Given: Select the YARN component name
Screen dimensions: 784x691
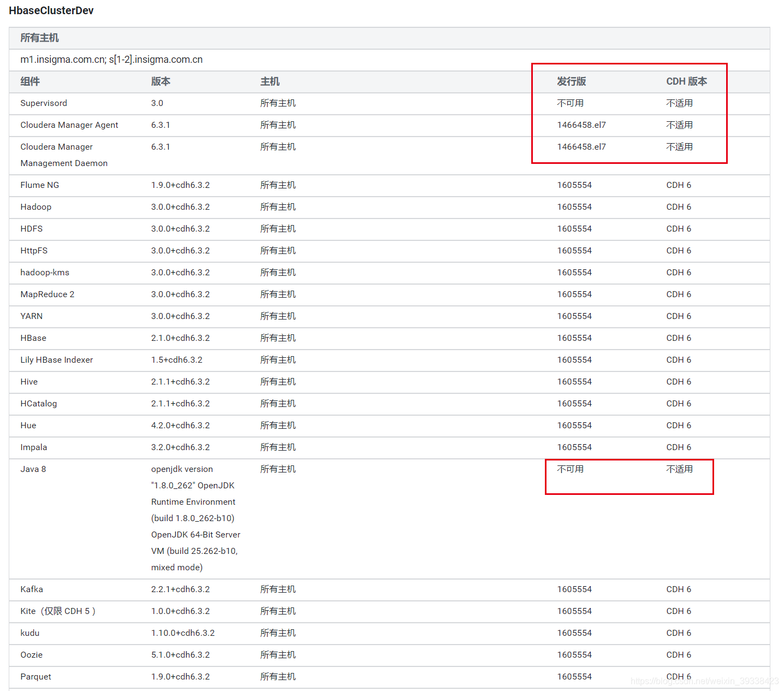Looking at the screenshot, I should tap(32, 316).
